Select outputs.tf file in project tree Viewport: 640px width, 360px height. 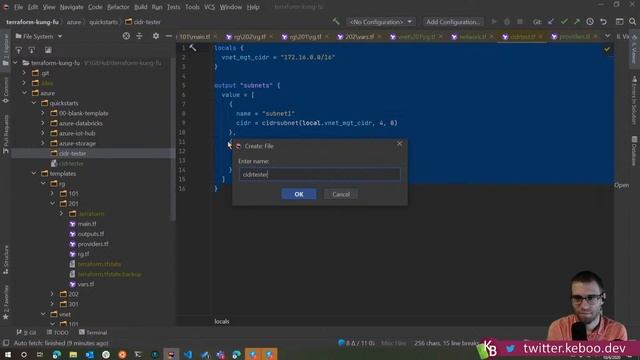click(91, 234)
